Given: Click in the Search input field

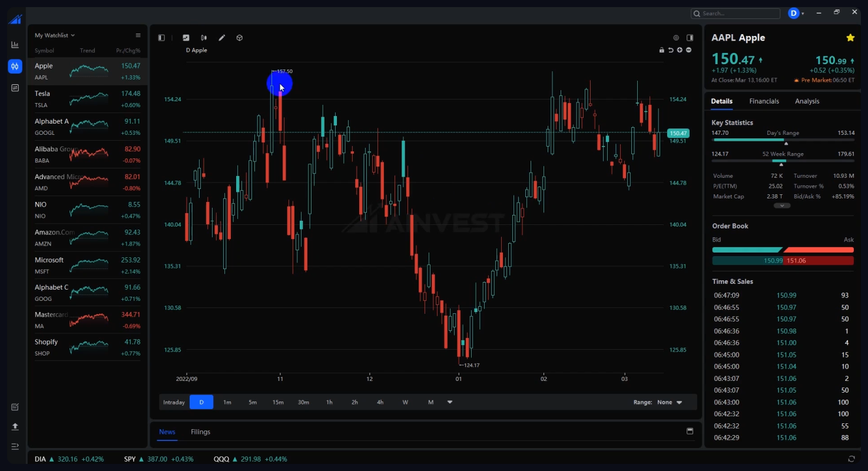Looking at the screenshot, I should click(736, 13).
